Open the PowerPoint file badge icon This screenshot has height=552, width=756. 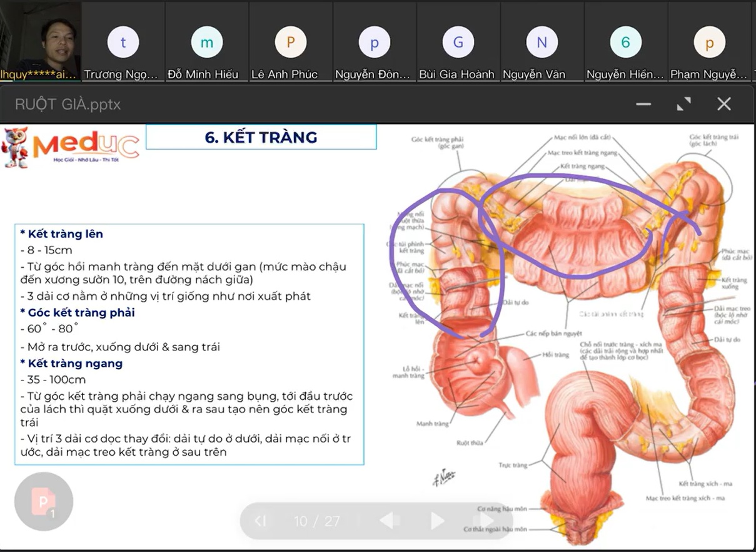pos(44,502)
